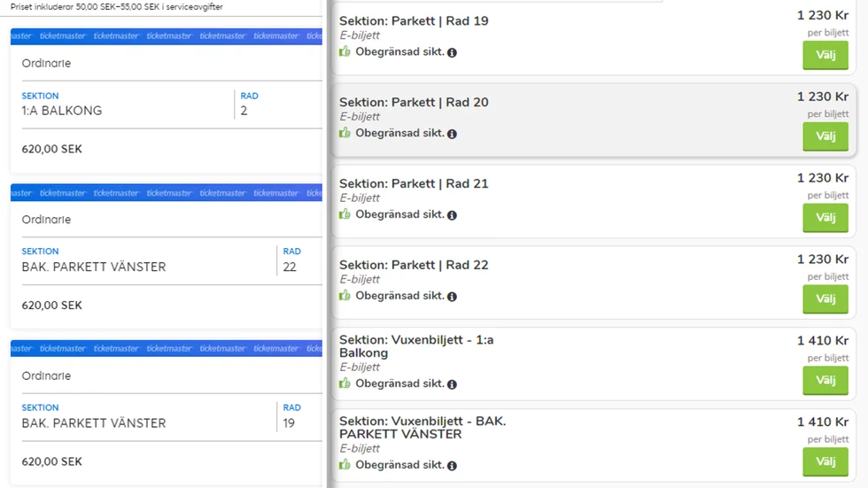The image size is (868, 488).
Task: Select Välj for Parkett Rad 21
Action: [825, 218]
